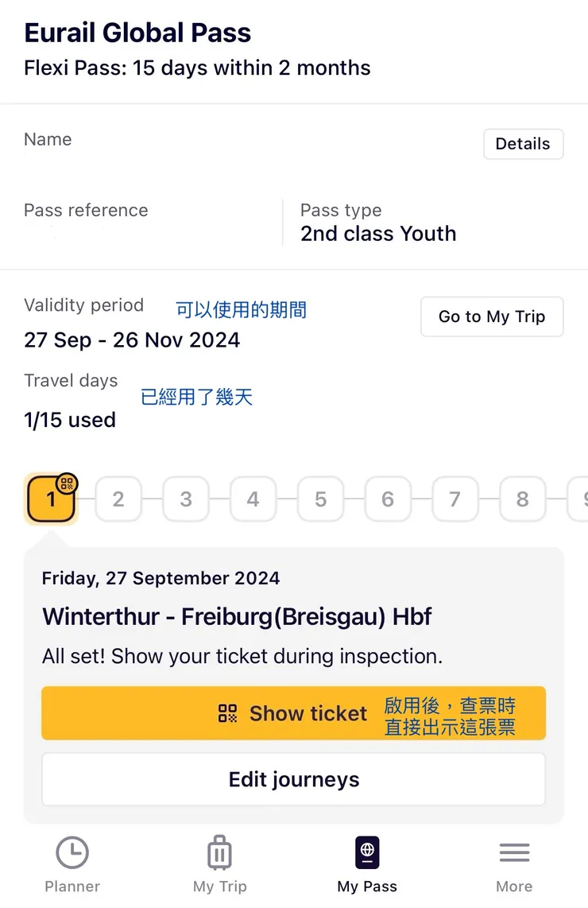Screen dimensions: 588x908
Task: Tap the QR code icon on Show ticket
Action: click(228, 713)
